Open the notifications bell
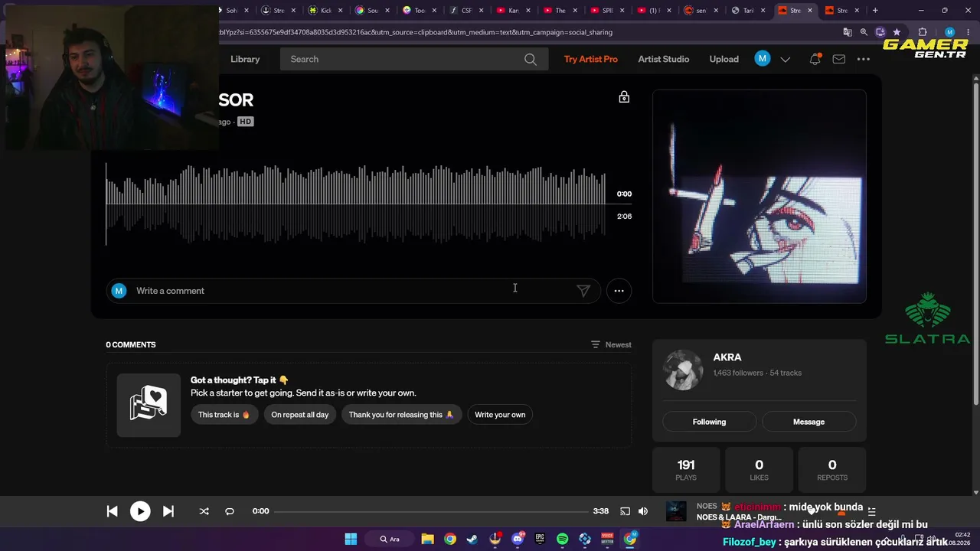 (815, 59)
